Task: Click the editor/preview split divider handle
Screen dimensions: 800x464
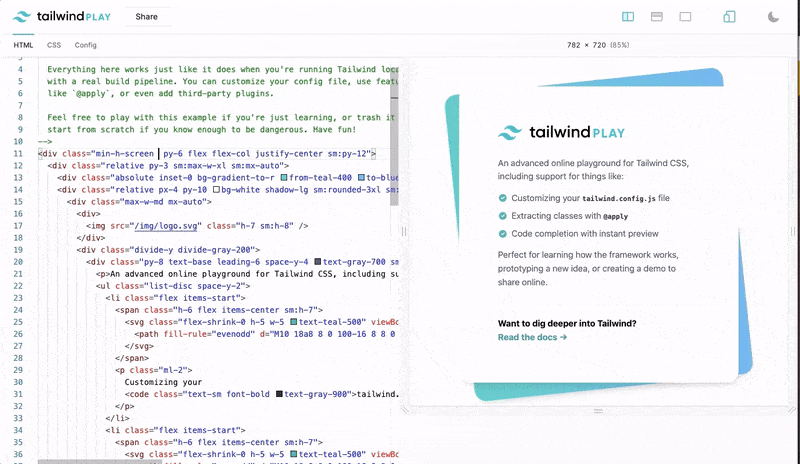Action: pos(404,232)
